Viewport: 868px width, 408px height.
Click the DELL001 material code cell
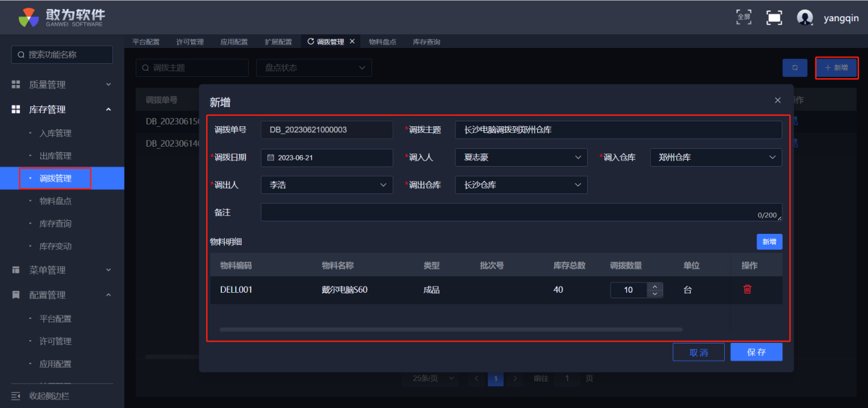click(x=236, y=290)
